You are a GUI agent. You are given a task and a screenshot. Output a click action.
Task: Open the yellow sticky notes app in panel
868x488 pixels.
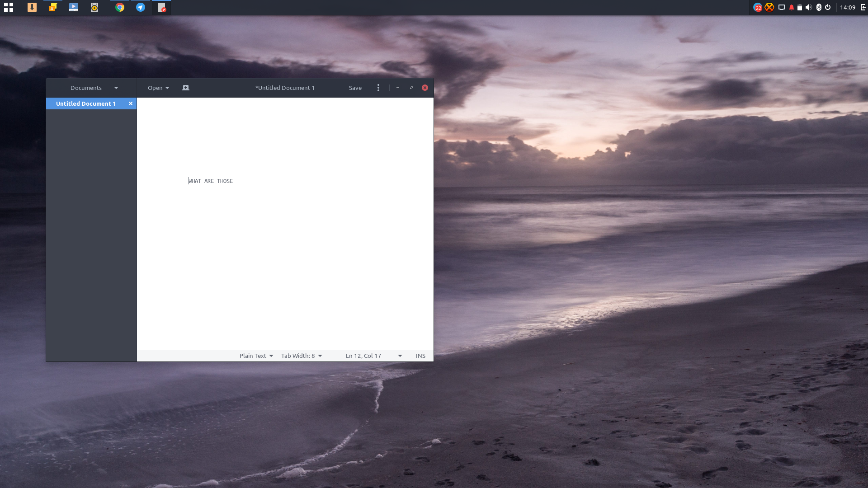click(53, 7)
